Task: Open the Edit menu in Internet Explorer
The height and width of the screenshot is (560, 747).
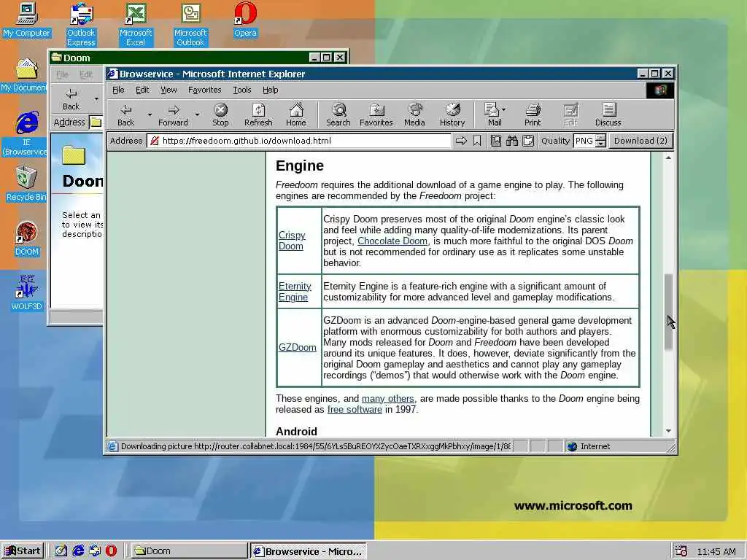Action: pos(142,90)
